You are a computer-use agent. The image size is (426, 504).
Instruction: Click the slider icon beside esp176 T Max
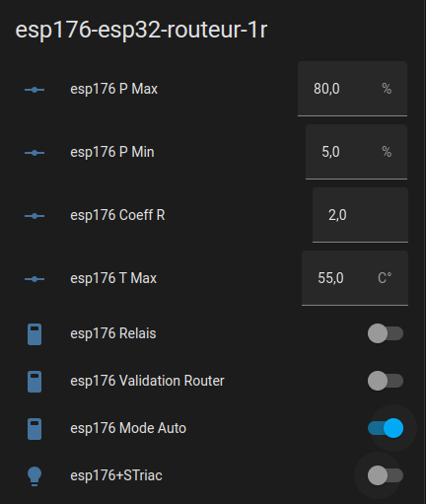35,279
